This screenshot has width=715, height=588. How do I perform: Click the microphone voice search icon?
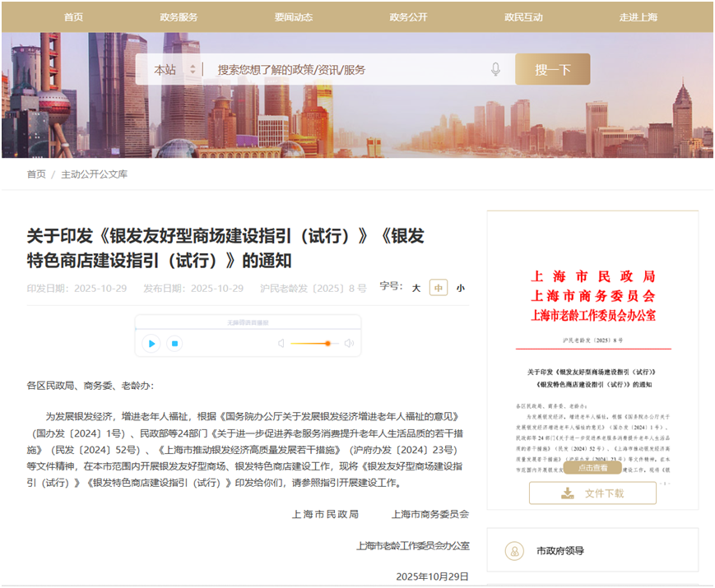[x=495, y=70]
